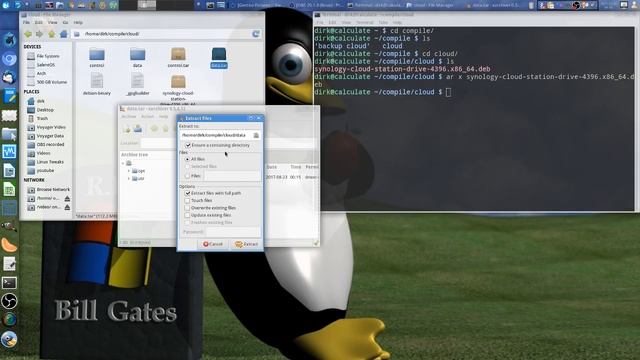
Task: Select the _gpgbuilder file
Action: [138, 84]
